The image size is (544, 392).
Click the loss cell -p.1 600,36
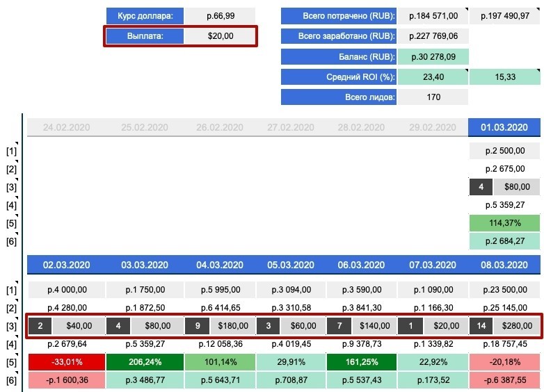pos(67,380)
